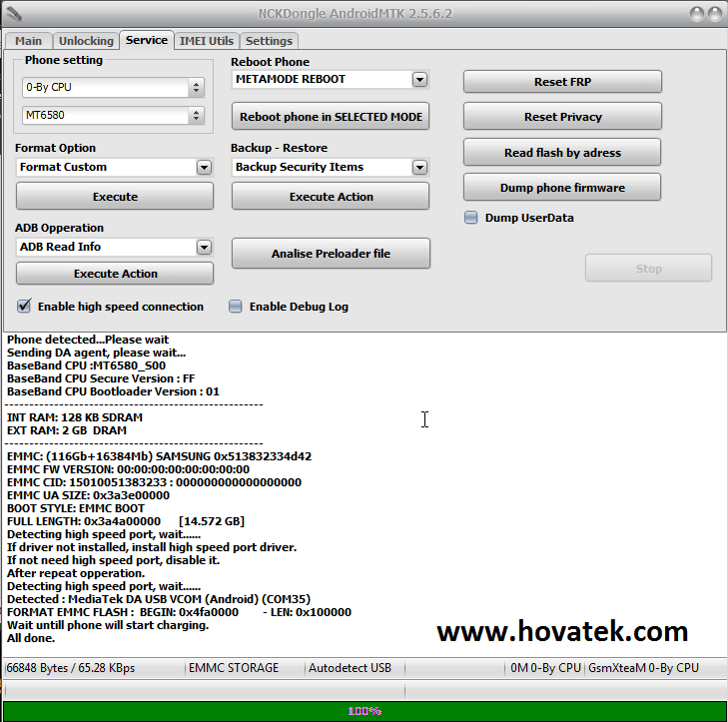
Task: Click the 0M 0-By CPU status entry
Action: coord(545,668)
